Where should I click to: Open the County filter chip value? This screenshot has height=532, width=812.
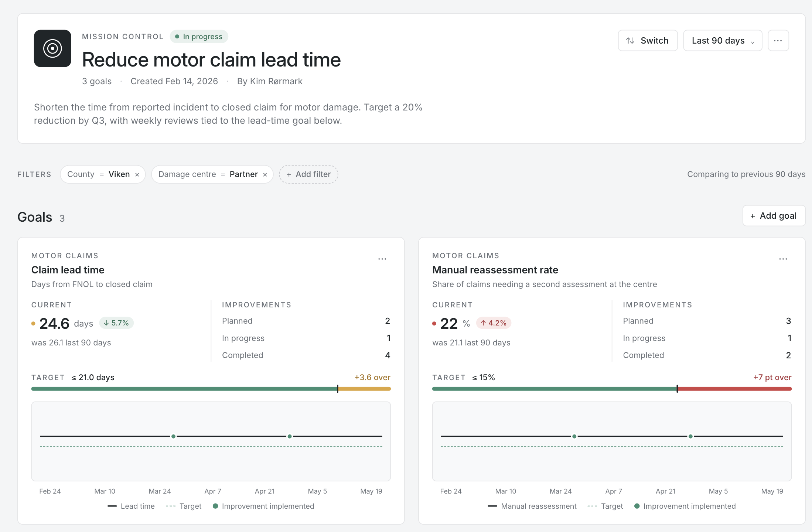point(119,174)
